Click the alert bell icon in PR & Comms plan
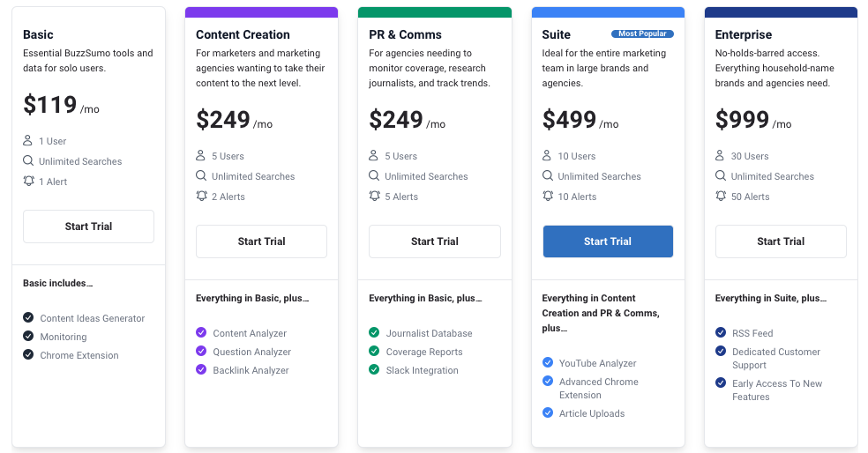This screenshot has height=453, width=868. pyautogui.click(x=374, y=197)
